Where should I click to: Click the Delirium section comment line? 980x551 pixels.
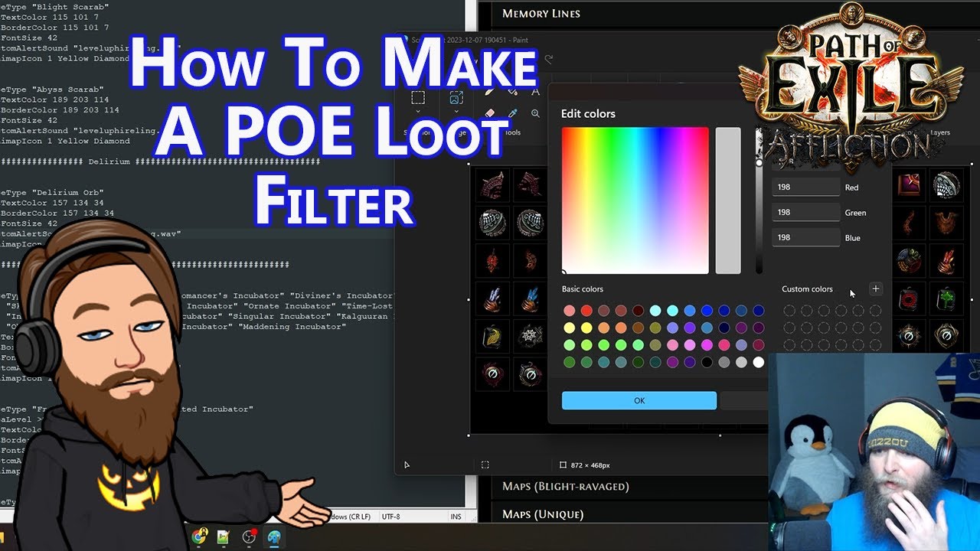160,161
